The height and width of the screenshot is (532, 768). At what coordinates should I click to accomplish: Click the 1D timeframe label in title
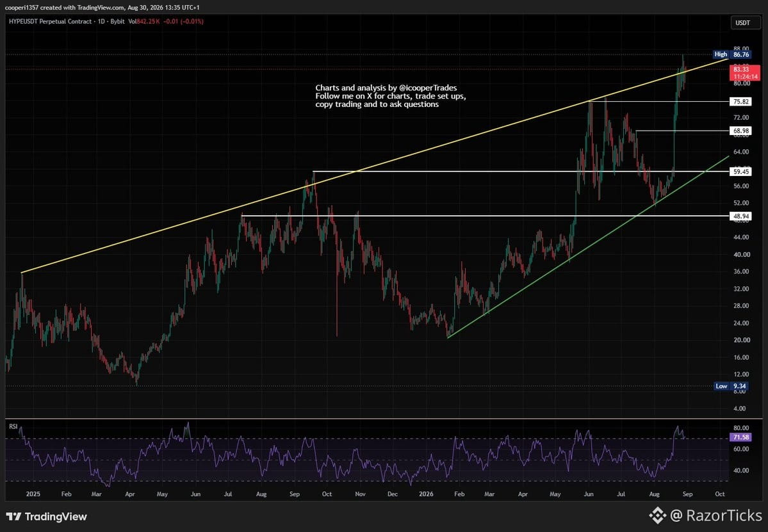101,22
